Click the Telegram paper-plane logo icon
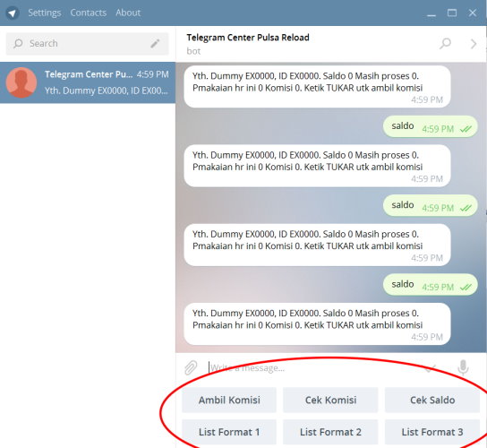The image size is (487, 448). pos(13,13)
